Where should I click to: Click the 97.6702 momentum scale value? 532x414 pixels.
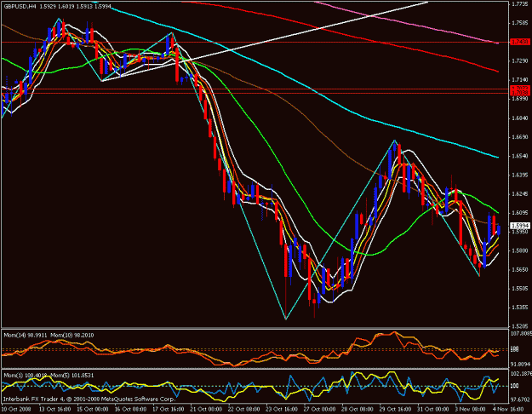click(520, 400)
